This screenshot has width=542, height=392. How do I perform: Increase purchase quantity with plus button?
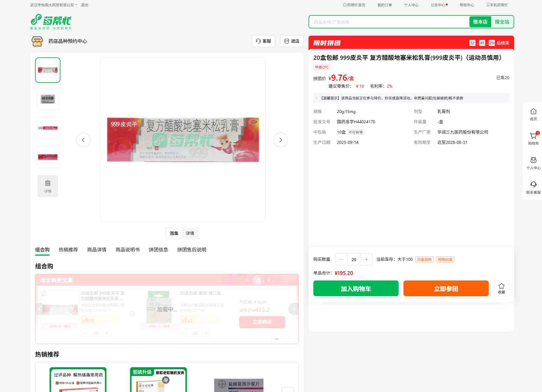(x=366, y=259)
